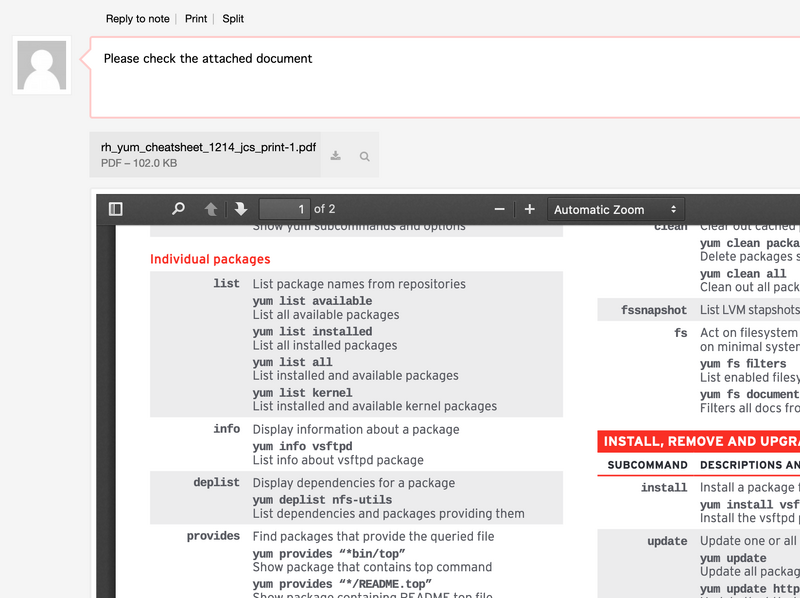
Task: Click the 'Individual packages' heading in PDF
Action: click(x=210, y=260)
